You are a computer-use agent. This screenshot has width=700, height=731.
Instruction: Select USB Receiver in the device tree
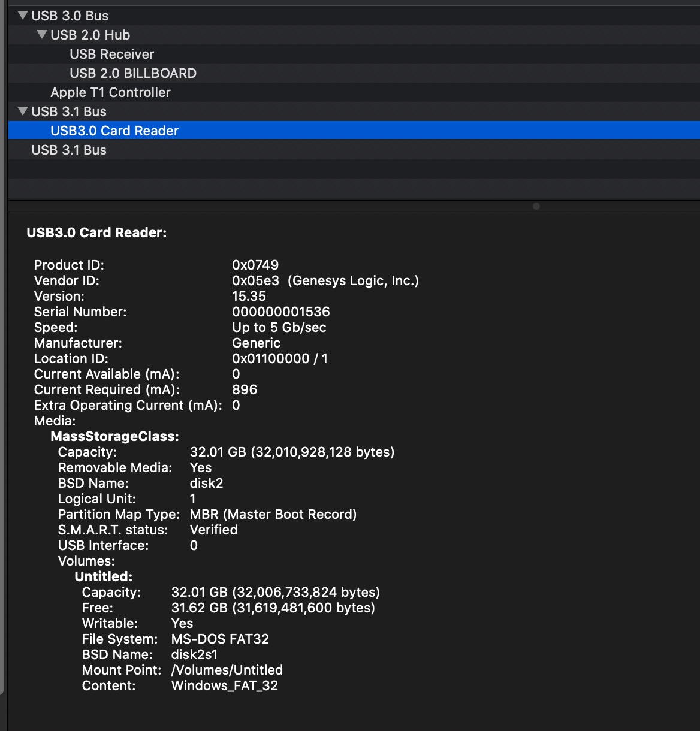pyautogui.click(x=111, y=54)
